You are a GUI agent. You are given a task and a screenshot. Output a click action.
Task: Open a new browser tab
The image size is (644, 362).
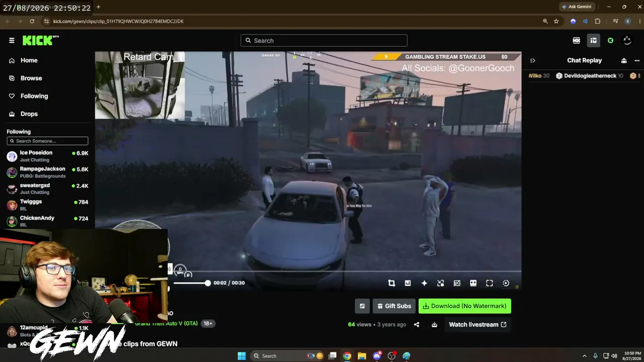98,7
